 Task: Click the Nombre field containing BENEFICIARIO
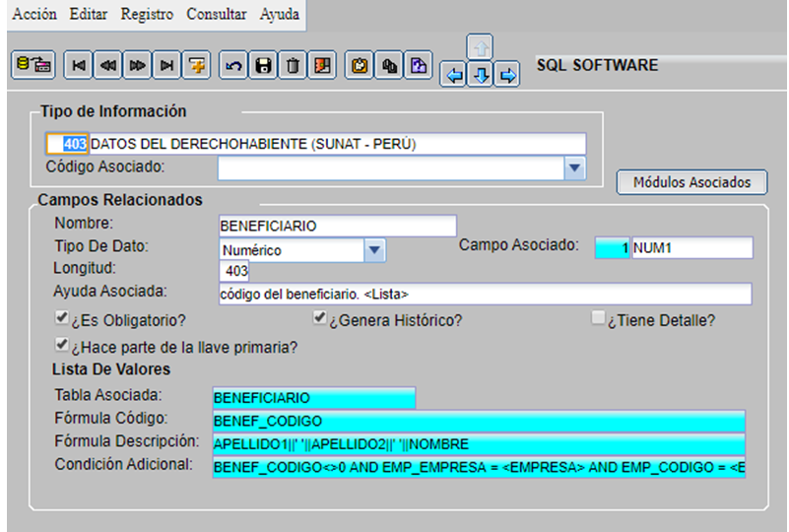(x=337, y=226)
